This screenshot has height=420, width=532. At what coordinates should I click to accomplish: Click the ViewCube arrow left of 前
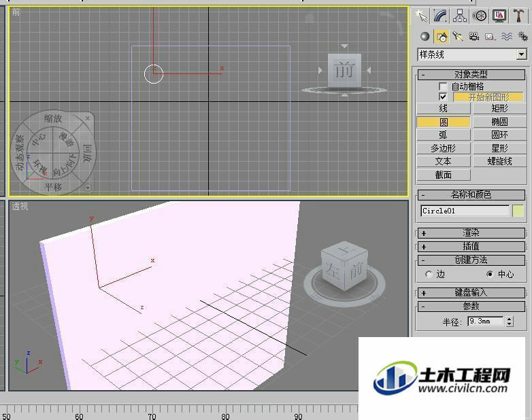pyautogui.click(x=320, y=70)
